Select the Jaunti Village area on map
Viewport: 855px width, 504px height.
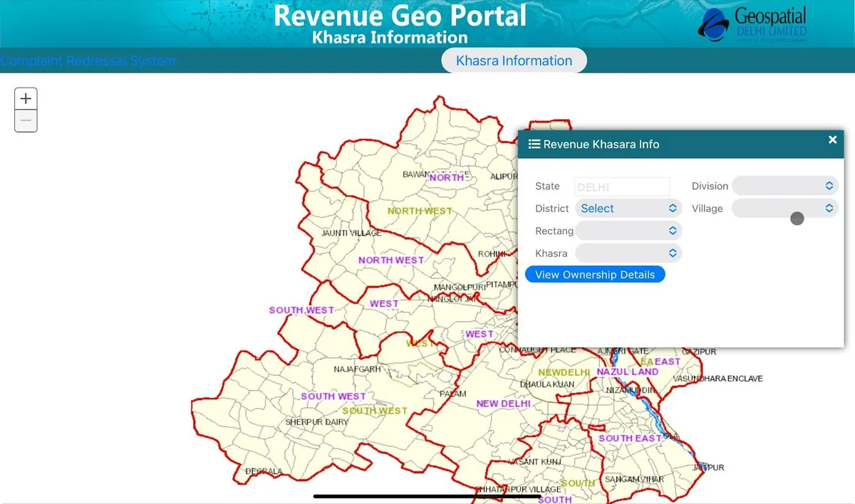351,233
